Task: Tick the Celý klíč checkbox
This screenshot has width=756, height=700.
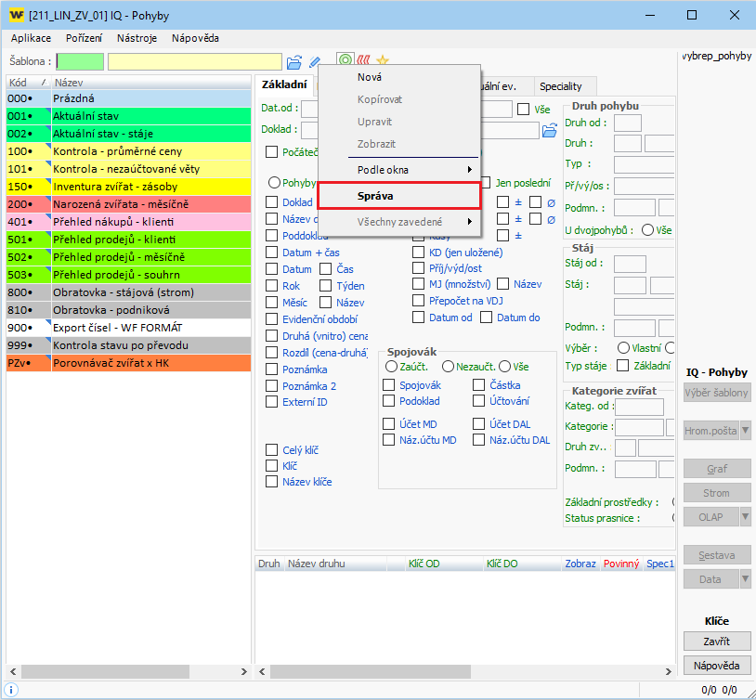Action: (x=272, y=450)
